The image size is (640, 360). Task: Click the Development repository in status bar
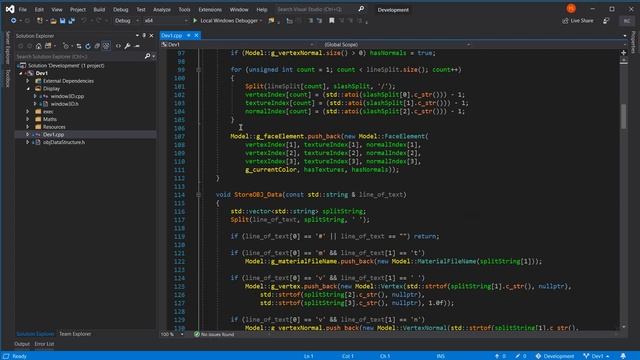pyautogui.click(x=555, y=356)
